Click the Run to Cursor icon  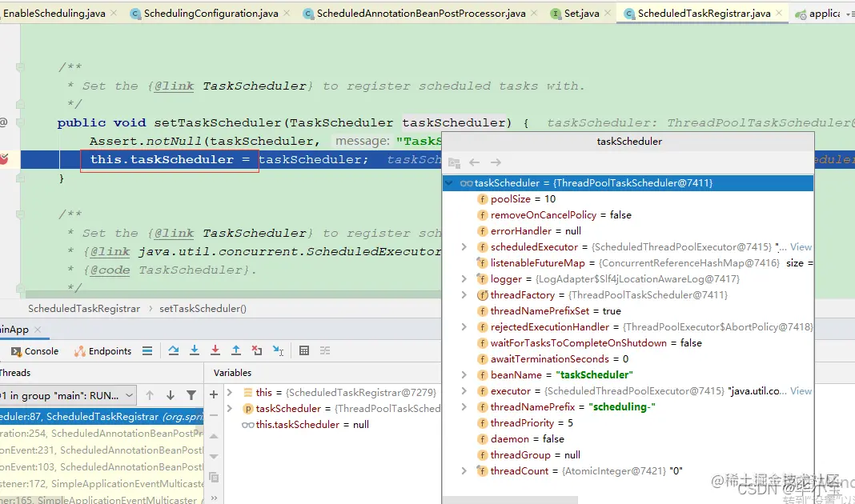[278, 350]
